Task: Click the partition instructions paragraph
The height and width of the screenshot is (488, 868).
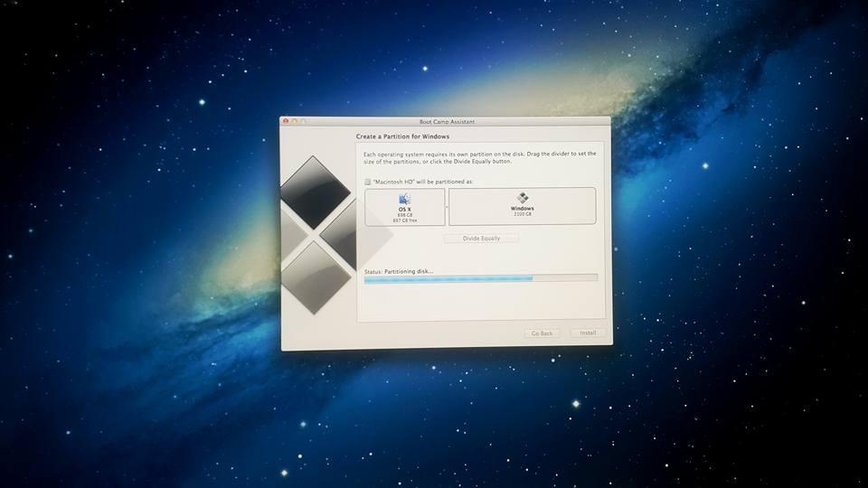Action: click(480, 157)
